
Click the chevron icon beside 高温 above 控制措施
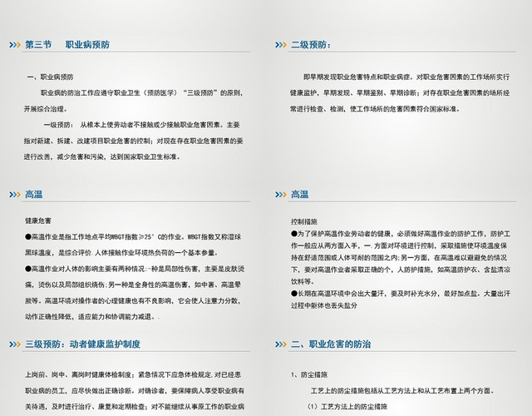[281, 195]
